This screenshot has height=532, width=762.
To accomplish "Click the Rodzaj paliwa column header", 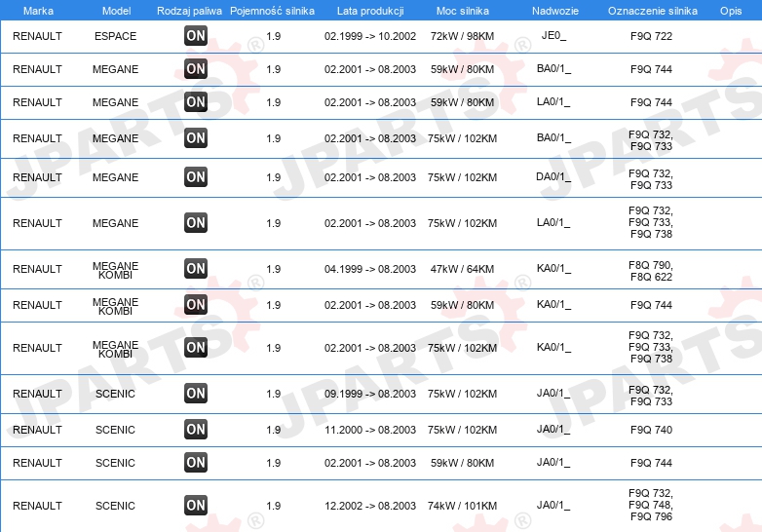I will point(189,11).
